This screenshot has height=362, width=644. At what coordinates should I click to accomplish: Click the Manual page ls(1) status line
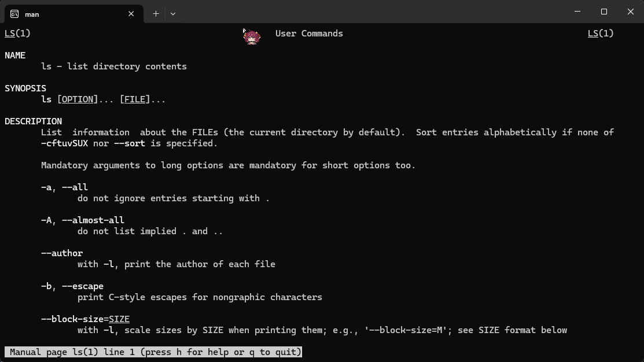[x=153, y=352]
